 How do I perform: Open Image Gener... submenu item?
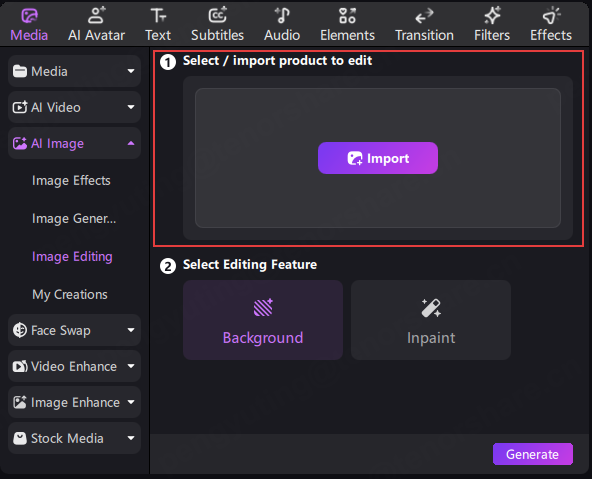pyautogui.click(x=74, y=219)
